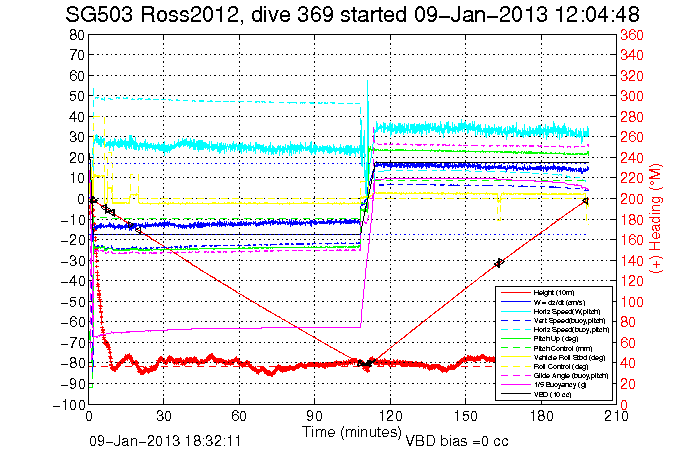Click left-axis tick label '-20'
The width and height of the screenshot is (681, 454).
point(72,240)
